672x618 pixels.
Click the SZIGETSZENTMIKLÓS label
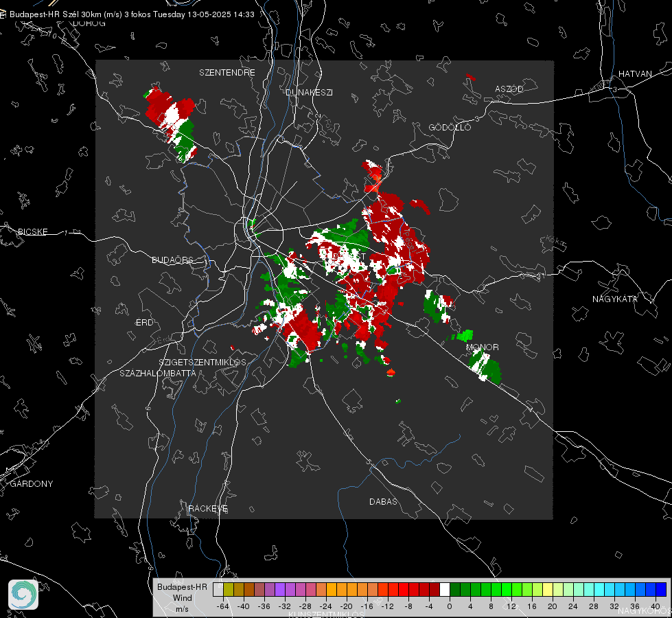coord(202,362)
